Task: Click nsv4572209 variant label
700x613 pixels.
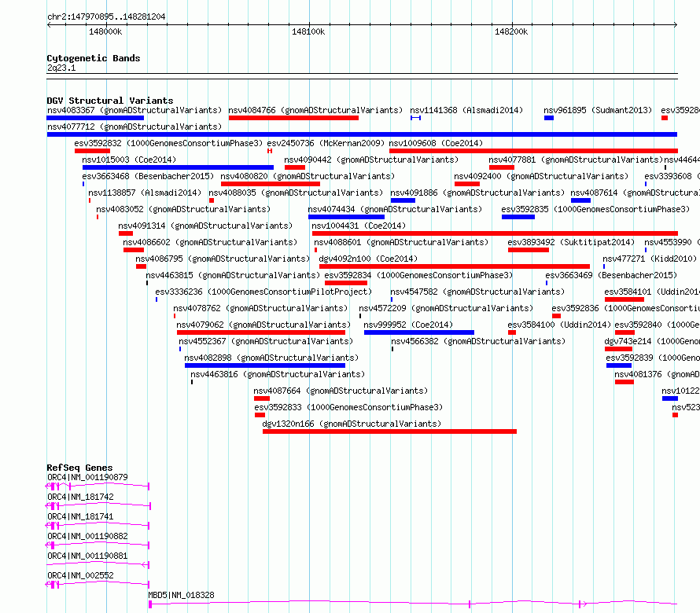Action: pos(446,308)
